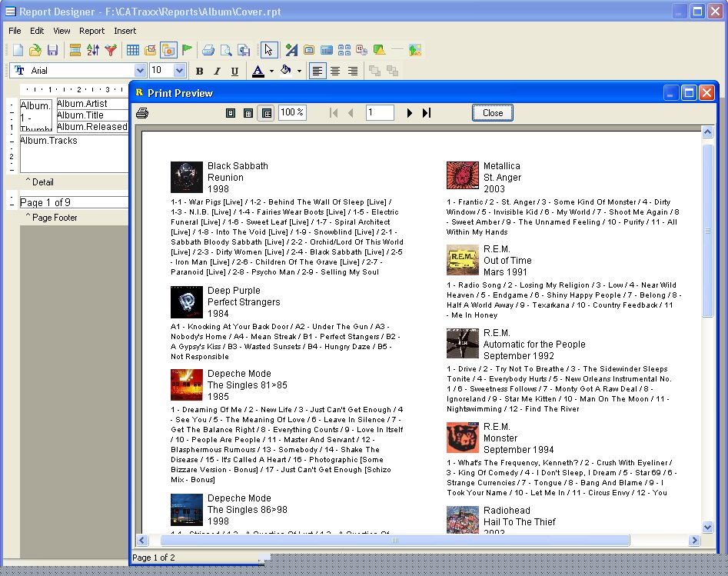
Task: Open the A-Z sort order icon
Action: [92, 50]
